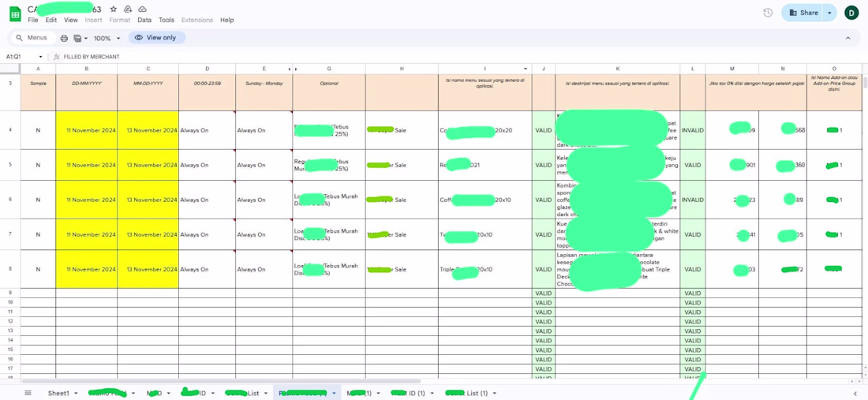Click the move-to-folder icon beside the title
Image resolution: width=868 pixels, height=400 pixels.
[x=128, y=9]
